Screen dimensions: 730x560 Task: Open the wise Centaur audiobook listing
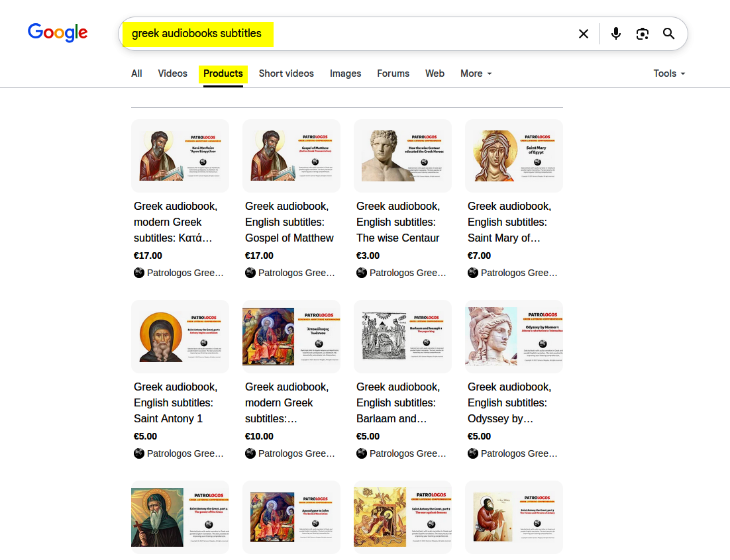(397, 222)
